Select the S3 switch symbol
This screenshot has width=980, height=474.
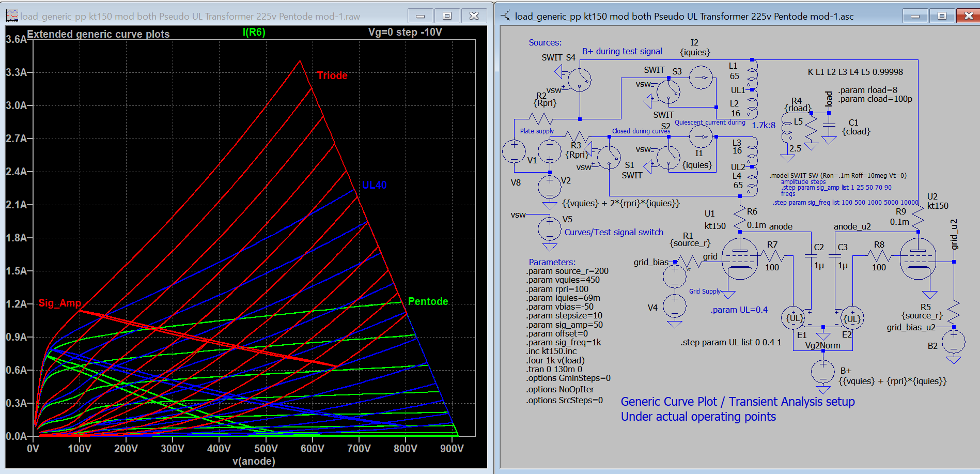(x=668, y=93)
